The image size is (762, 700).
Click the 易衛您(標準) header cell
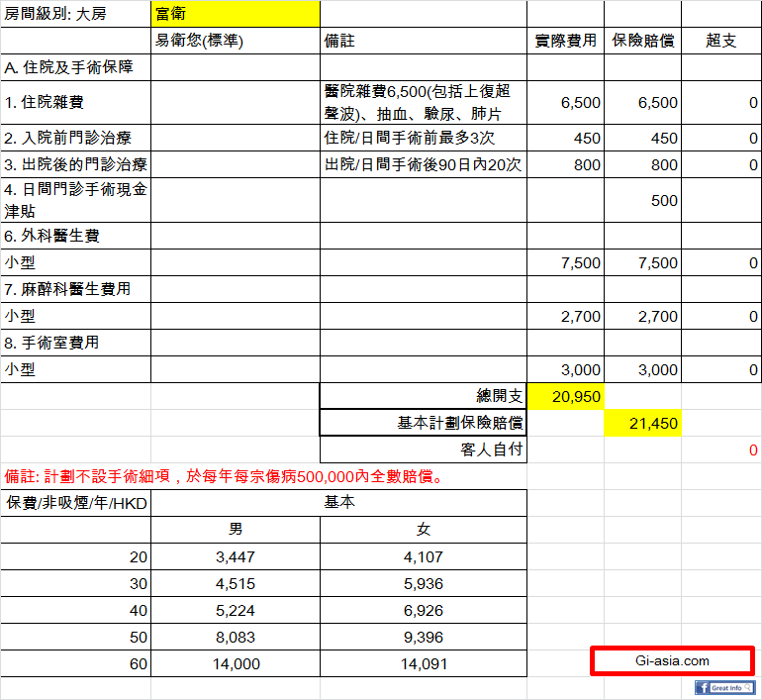(236, 41)
